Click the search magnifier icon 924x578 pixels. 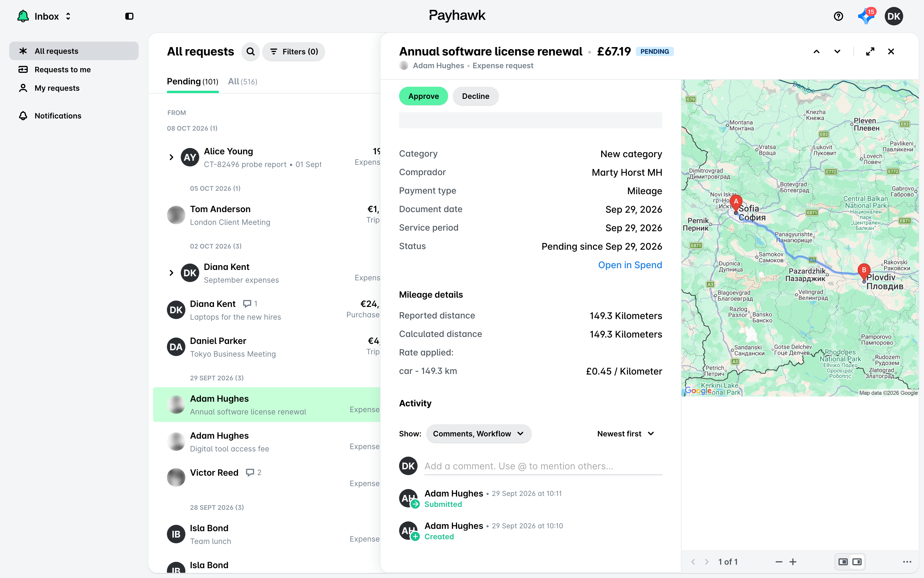click(x=250, y=52)
